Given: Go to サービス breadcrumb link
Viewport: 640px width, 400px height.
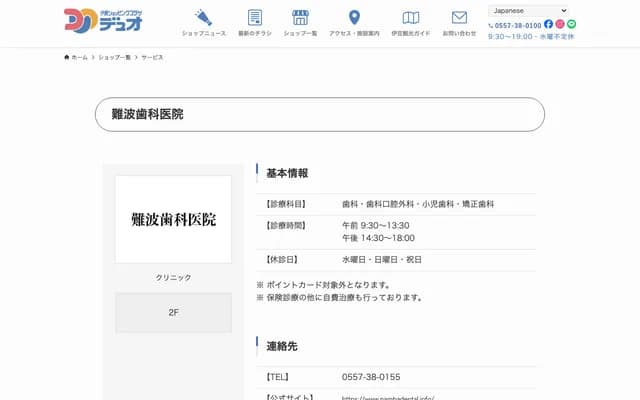Looking at the screenshot, I should [x=152, y=58].
